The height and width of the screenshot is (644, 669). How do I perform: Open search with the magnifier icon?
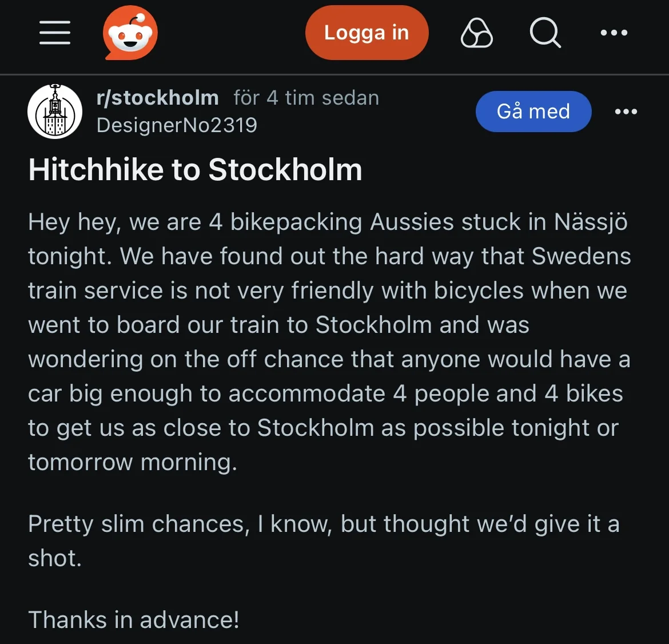(545, 33)
